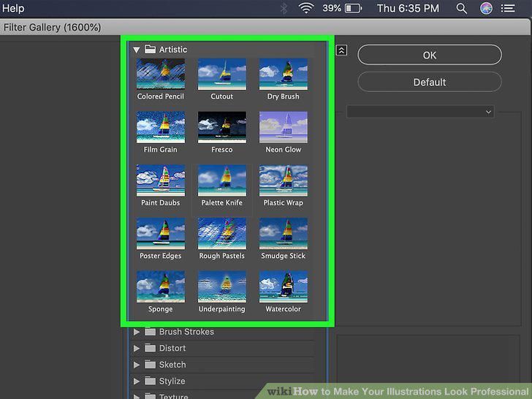532x399 pixels.
Task: Choose the Cutout filter thumbnail
Action: 222,74
